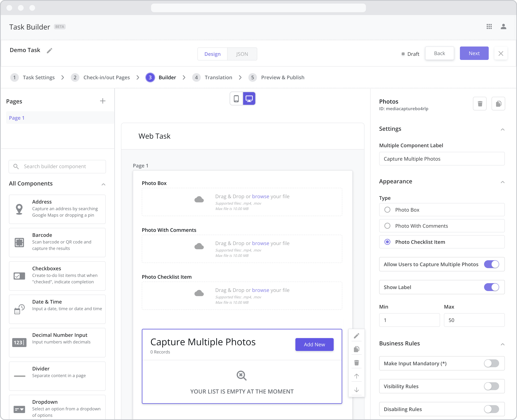Click the Min value field
The image size is (517, 420).
[x=409, y=320]
